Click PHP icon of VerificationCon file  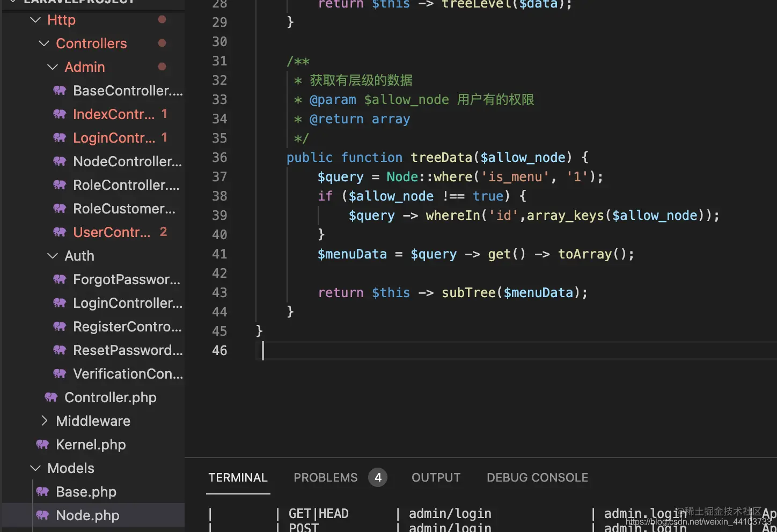click(60, 374)
